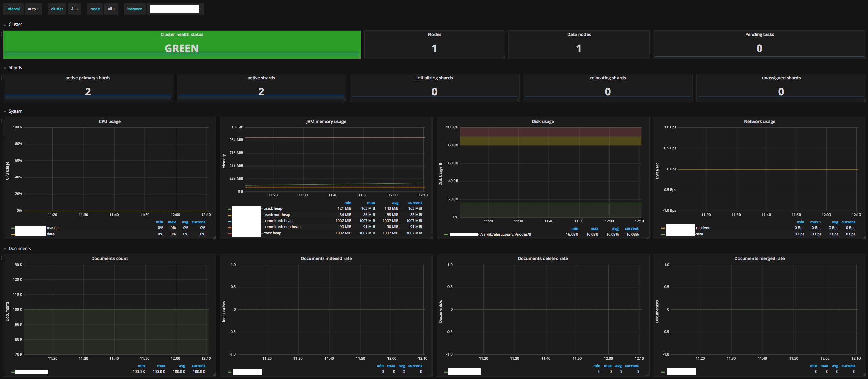The width and height of the screenshot is (868, 379).
Task: Sort JVM memory legend by current column
Action: point(415,203)
